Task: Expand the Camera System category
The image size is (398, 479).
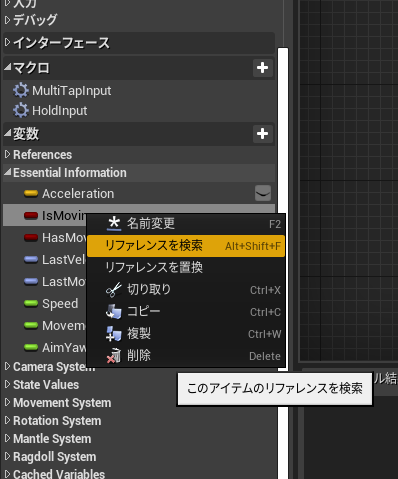Action: tap(7, 367)
